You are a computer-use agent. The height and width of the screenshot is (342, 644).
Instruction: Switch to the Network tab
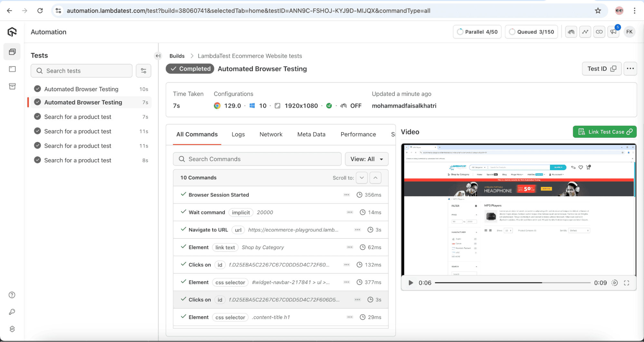click(x=271, y=134)
